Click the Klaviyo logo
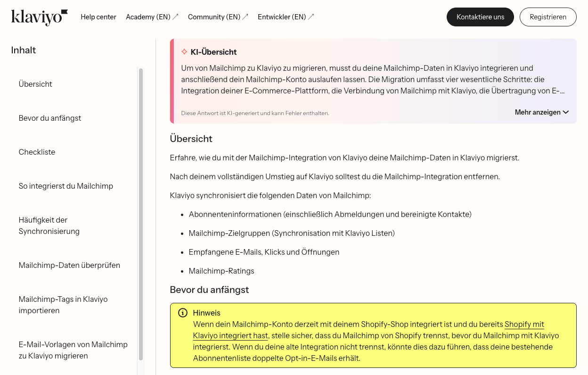 tap(39, 17)
